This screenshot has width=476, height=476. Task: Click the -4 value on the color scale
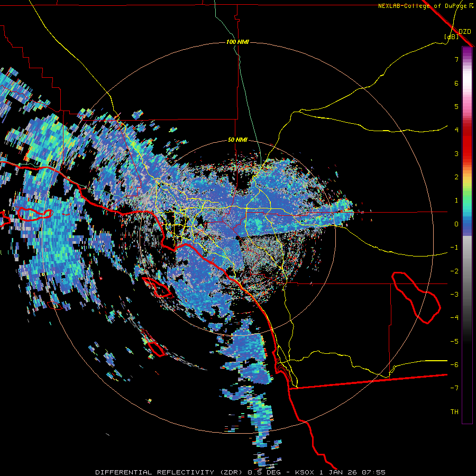coord(454,318)
